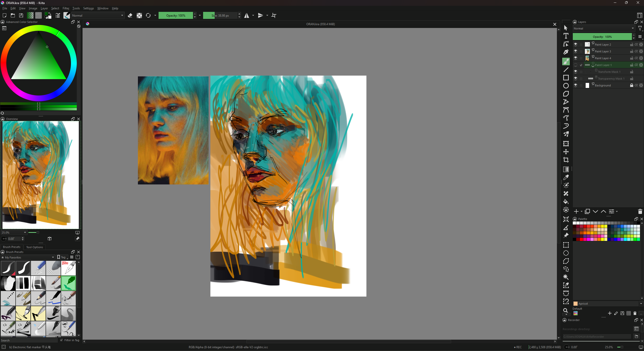Open horizontal mirror options dropdown arrow
Screen dimensions: 644x351
[x=253, y=15]
